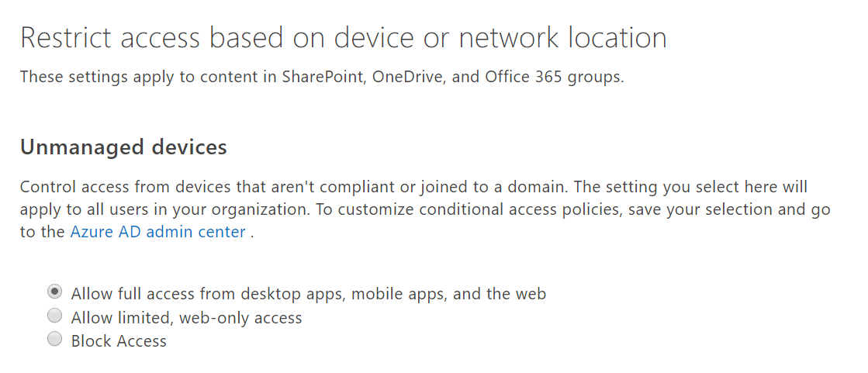868x373 pixels.
Task: Click the 'Unmanaged devices' section heading
Action: 123,148
